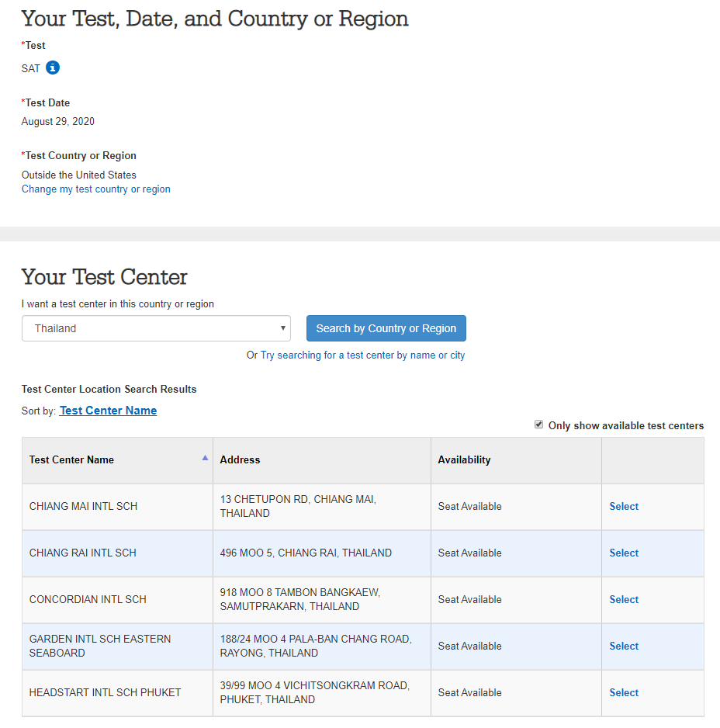
Task: Open Try searching for a test center by name link
Action: (x=362, y=355)
